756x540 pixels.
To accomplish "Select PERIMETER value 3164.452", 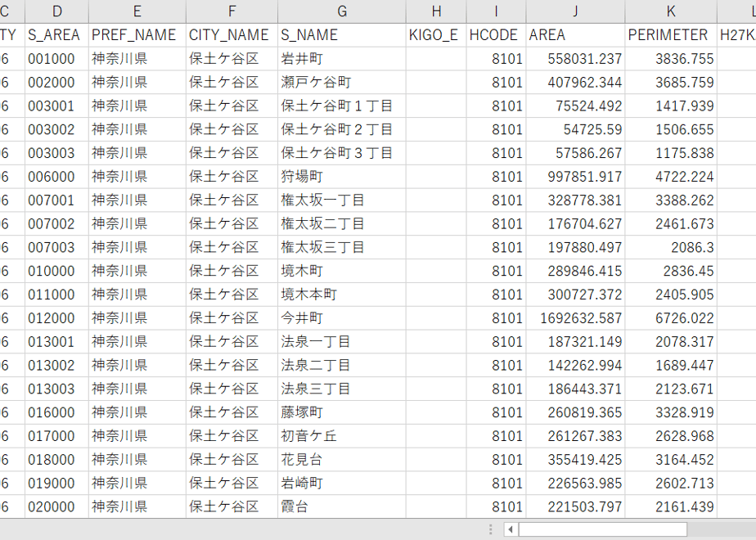I will 671,460.
